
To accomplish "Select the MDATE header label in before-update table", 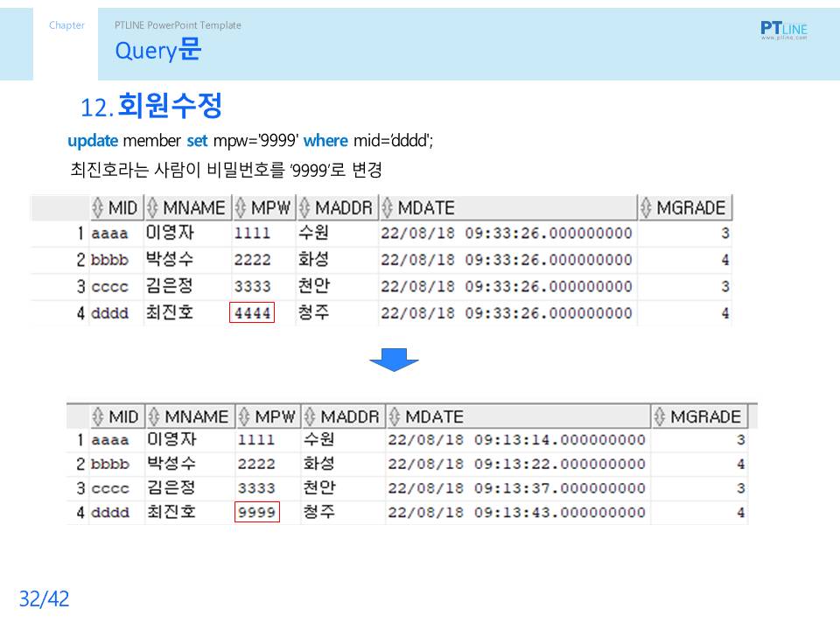I will coord(426,208).
